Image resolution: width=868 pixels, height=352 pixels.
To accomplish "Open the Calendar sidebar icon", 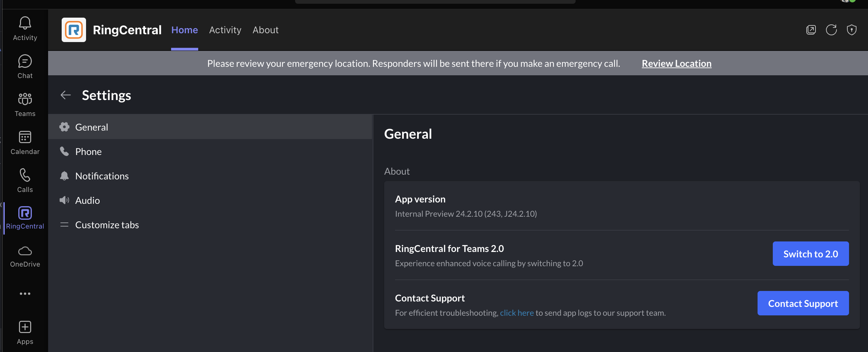I will click(x=25, y=142).
